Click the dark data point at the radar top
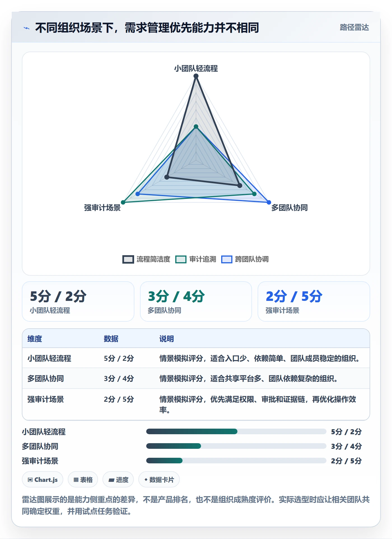The image size is (392, 539). click(x=196, y=76)
